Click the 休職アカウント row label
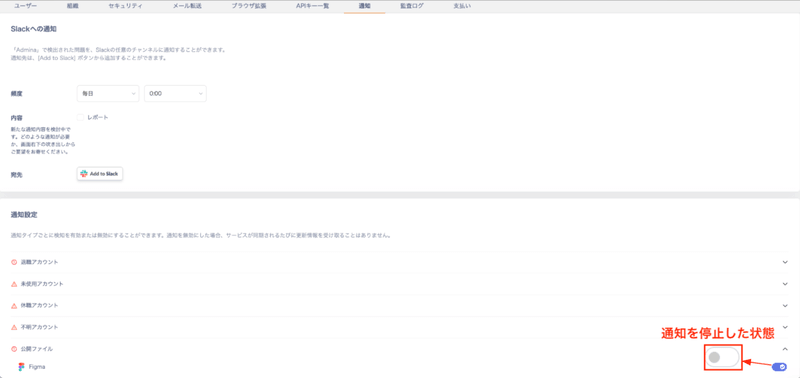Image resolution: width=800 pixels, height=378 pixels. coord(39,306)
